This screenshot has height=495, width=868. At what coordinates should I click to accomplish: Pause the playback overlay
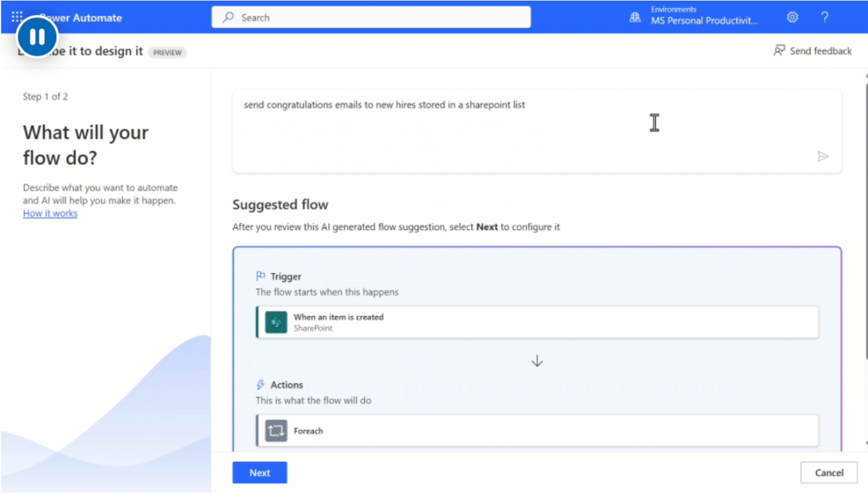(x=36, y=37)
